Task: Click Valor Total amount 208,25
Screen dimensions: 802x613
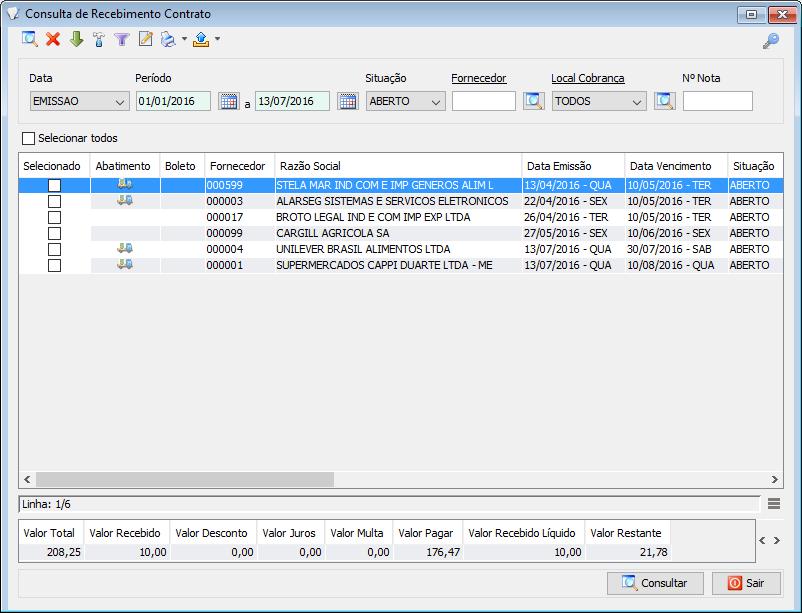Action: pyautogui.click(x=52, y=552)
